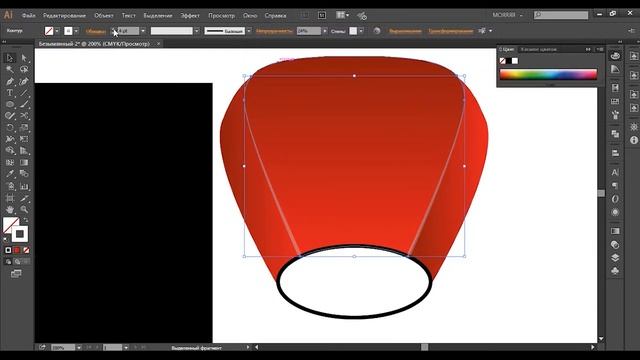The width and height of the screenshot is (640, 360).
Task: Select the Scissors tool
Action: click(x=24, y=116)
